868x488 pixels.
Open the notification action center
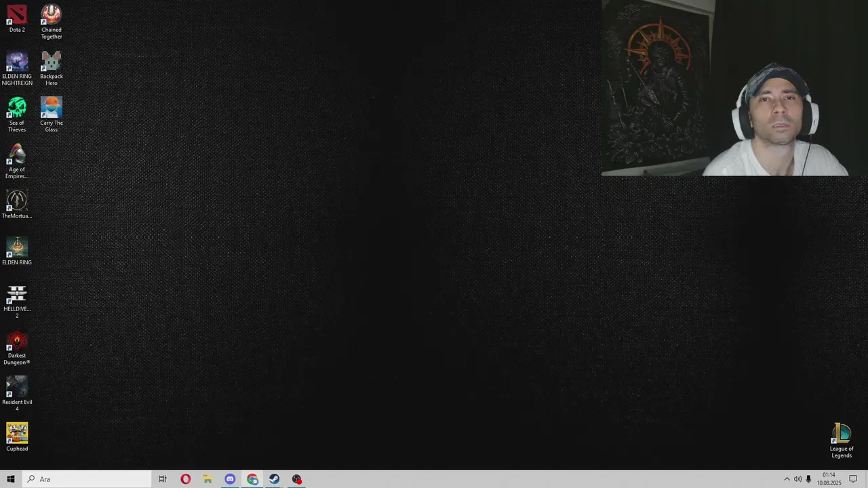pyautogui.click(x=853, y=479)
